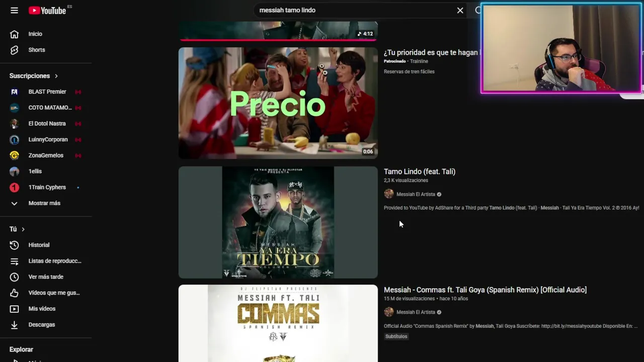Click 2,3 K visualizaciones text

tap(406, 180)
